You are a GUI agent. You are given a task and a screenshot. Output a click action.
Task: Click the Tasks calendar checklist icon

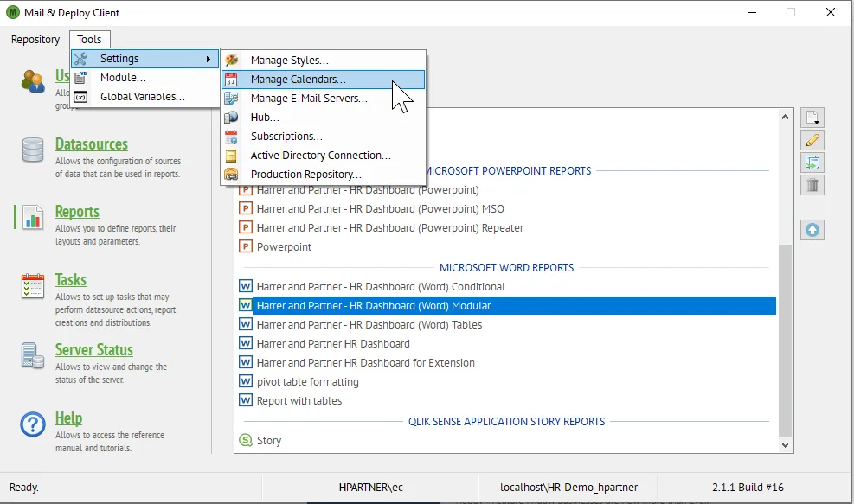[33, 286]
